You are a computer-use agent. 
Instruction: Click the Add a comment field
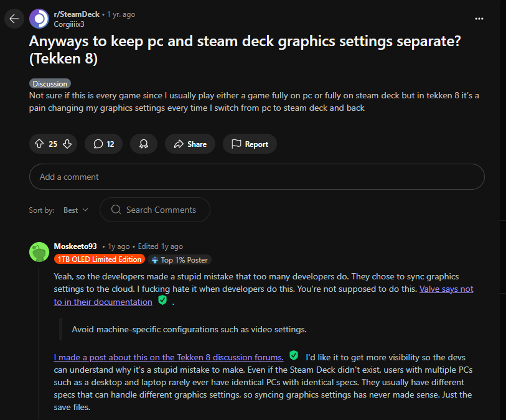click(x=257, y=177)
